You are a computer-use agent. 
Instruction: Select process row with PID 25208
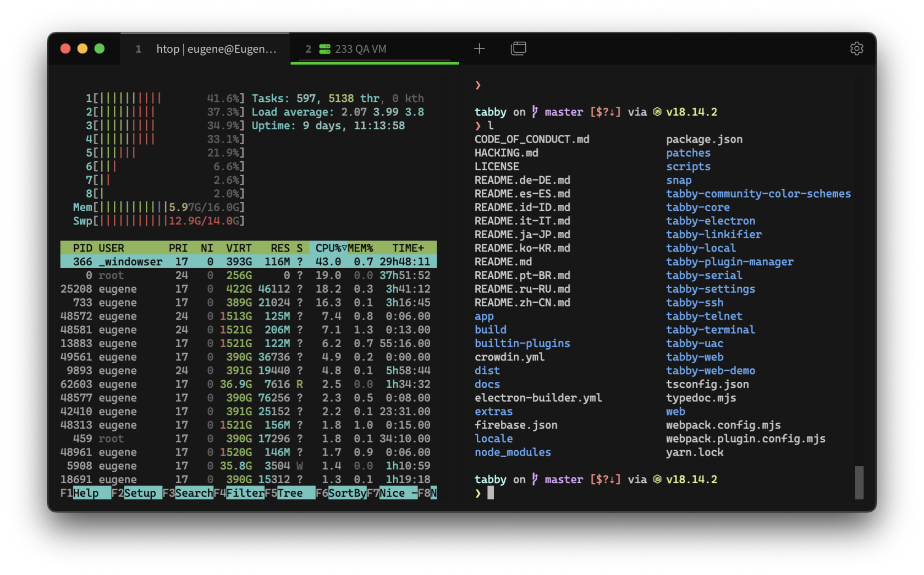(x=249, y=289)
